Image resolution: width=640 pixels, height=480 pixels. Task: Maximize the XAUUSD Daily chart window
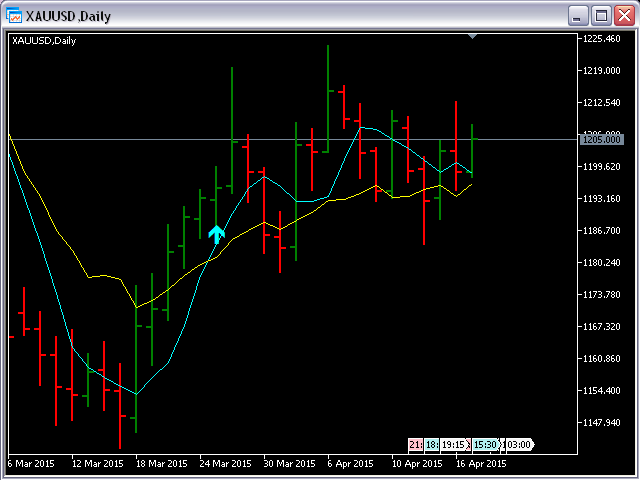[601, 16]
